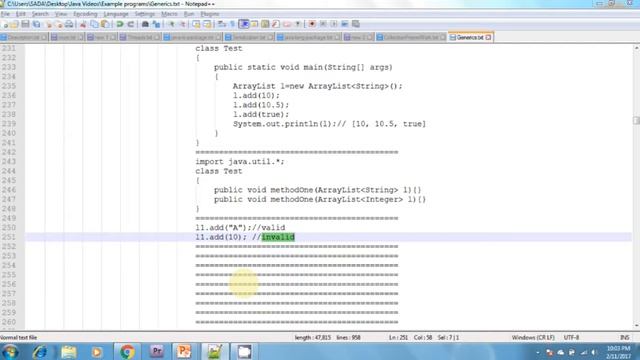Toggle show all characters icon
This screenshot has height=360, width=640.
(233, 24)
